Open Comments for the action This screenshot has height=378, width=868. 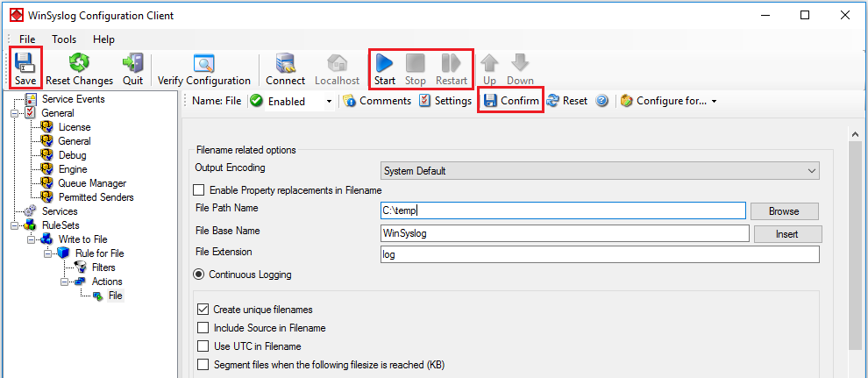coord(378,101)
